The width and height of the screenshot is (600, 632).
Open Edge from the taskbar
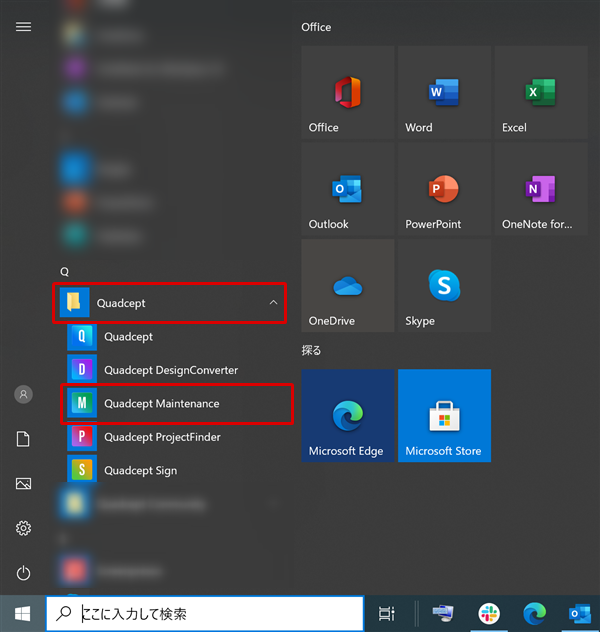click(x=534, y=613)
